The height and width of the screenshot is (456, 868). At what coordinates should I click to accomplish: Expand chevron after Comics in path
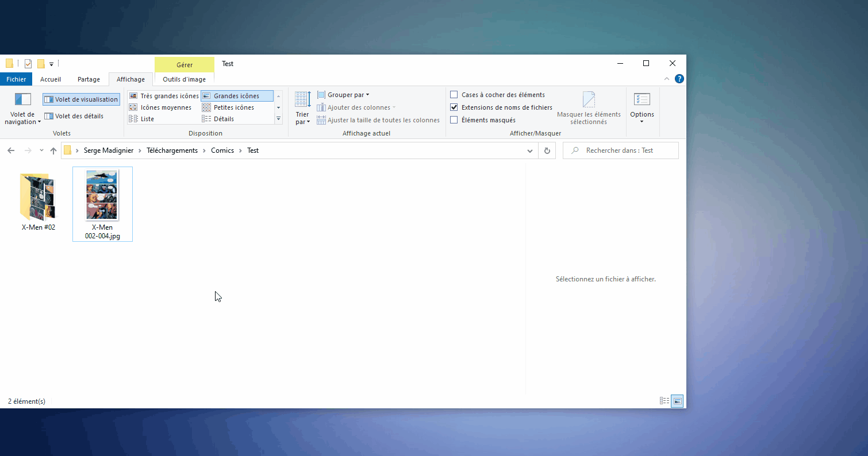241,150
